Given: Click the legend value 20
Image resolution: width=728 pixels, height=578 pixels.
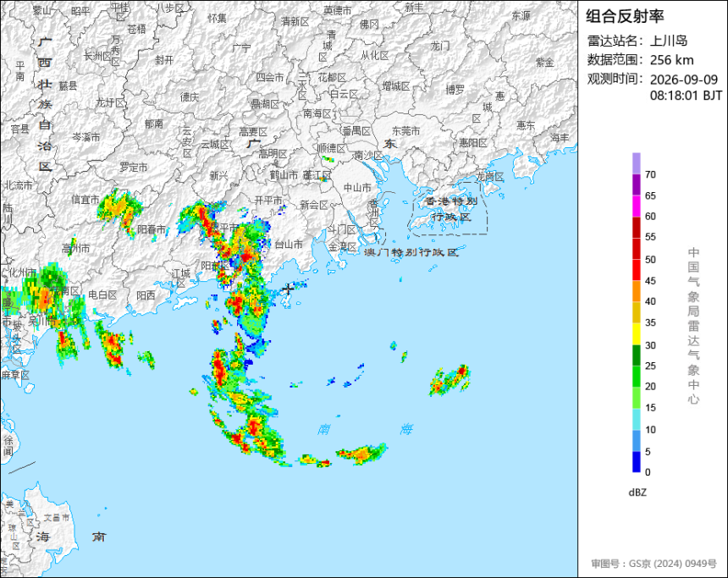Looking at the screenshot, I should coord(650,386).
